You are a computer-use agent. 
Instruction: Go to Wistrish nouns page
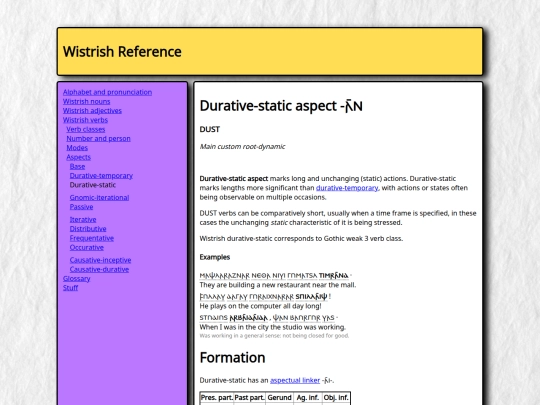click(86, 102)
